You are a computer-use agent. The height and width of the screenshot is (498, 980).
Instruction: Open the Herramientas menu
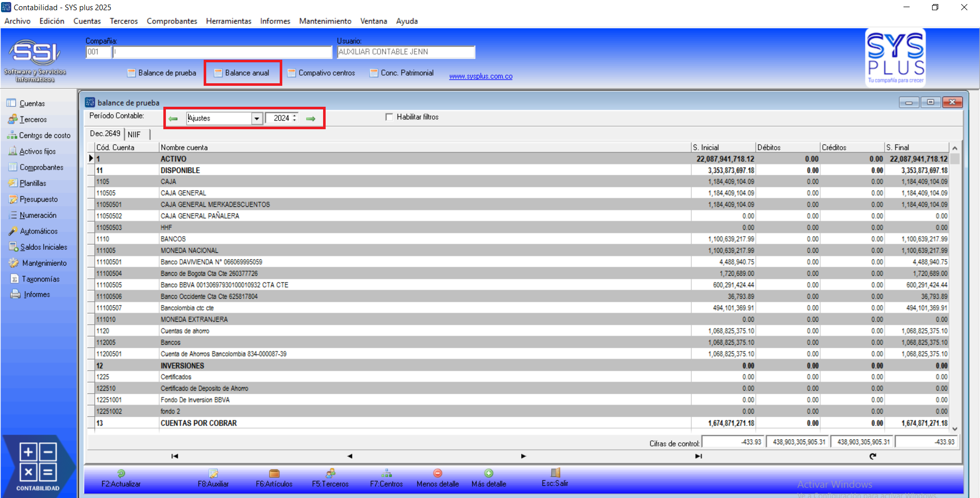(x=229, y=21)
